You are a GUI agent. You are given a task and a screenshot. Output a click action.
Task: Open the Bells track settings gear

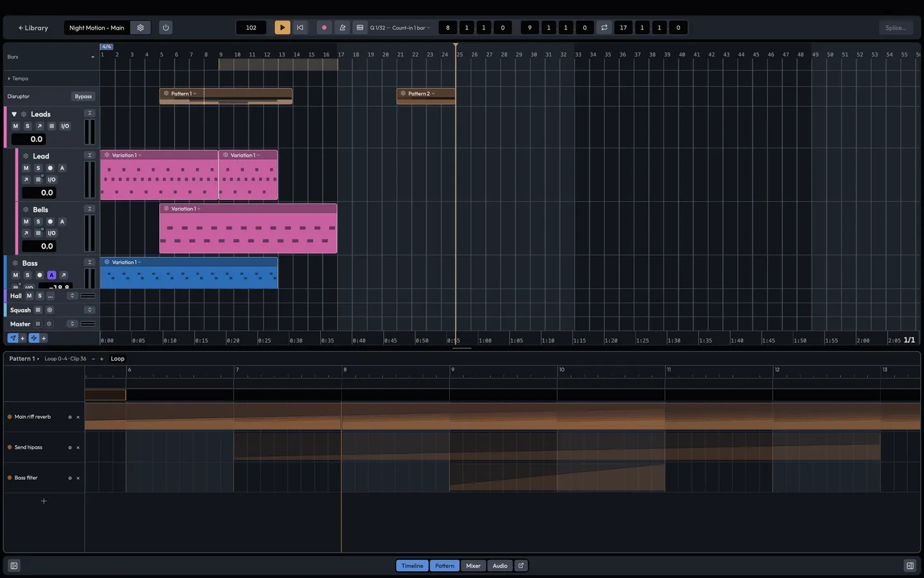[26, 210]
